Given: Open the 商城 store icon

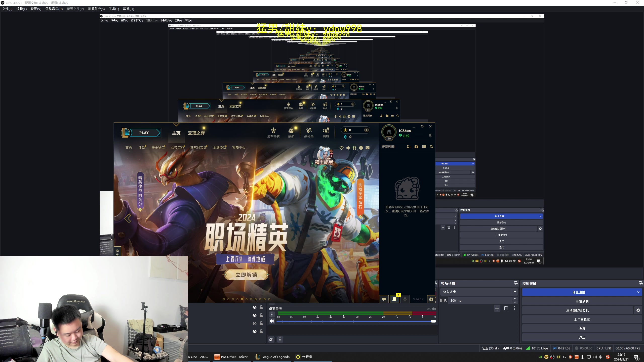Looking at the screenshot, I should pyautogui.click(x=326, y=132).
